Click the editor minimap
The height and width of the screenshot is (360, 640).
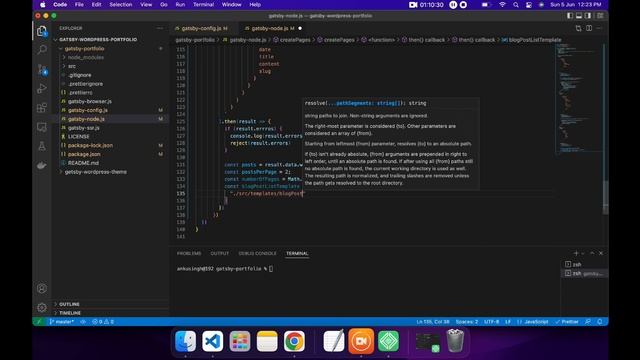pos(579,98)
